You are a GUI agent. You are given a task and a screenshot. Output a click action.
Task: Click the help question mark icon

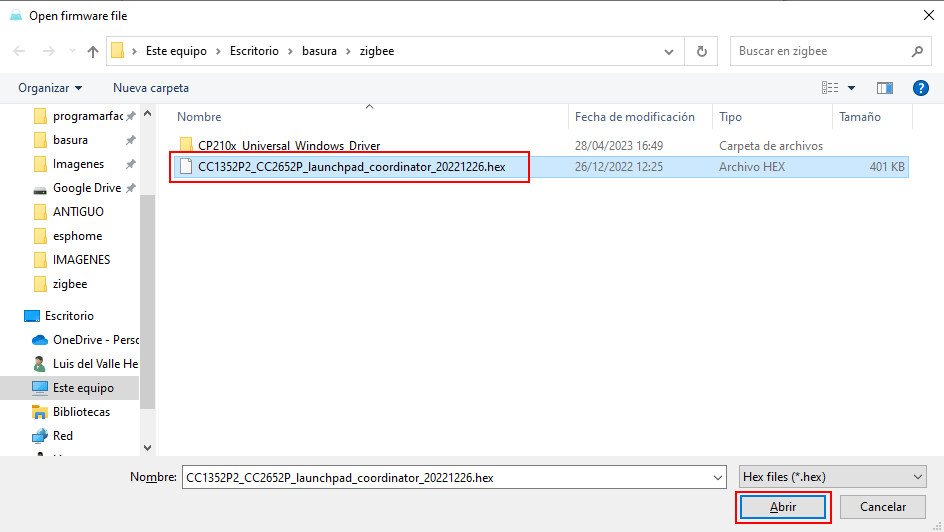coord(921,88)
